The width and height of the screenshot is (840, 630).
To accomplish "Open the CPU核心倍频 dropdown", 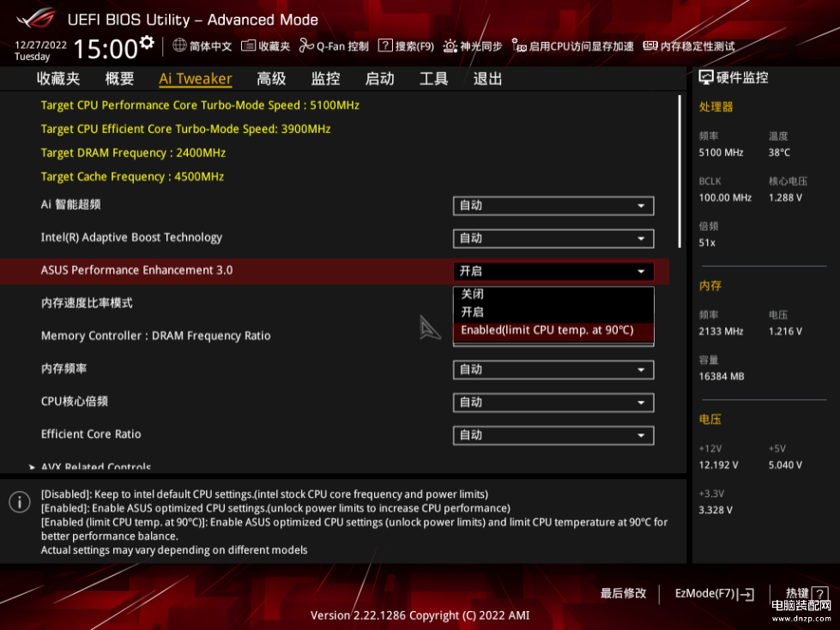I will click(553, 403).
